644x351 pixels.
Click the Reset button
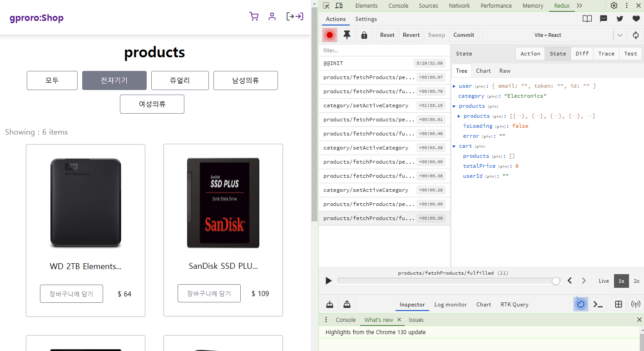[x=387, y=35]
